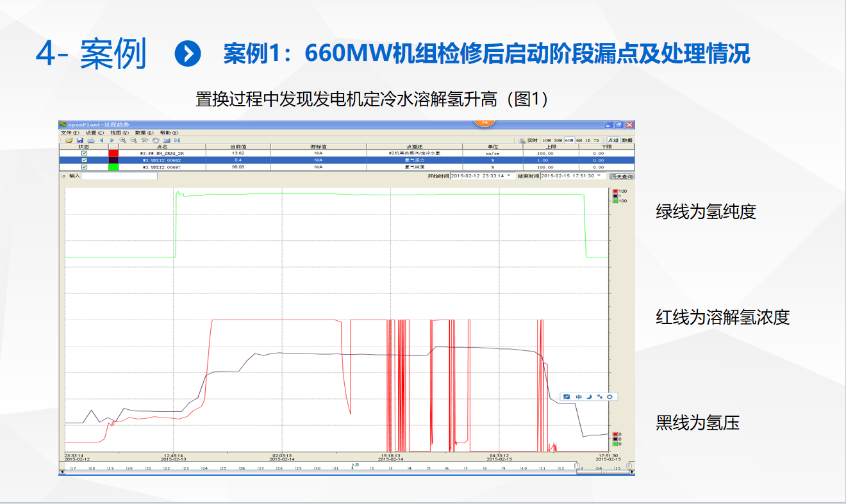This screenshot has width=846, height=504.
Task: Uncheck the W3.FW.HH_ZRZQ_2H trend checkbox
Action: point(84,154)
